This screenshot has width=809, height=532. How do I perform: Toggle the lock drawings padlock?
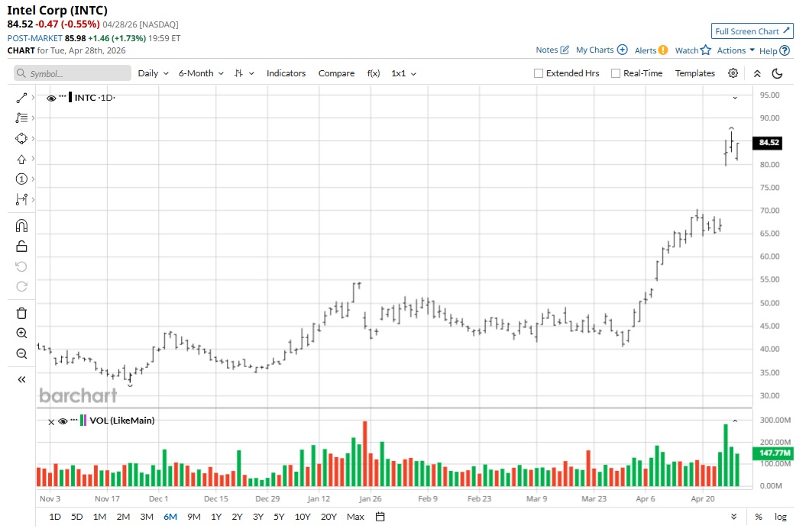tap(21, 247)
